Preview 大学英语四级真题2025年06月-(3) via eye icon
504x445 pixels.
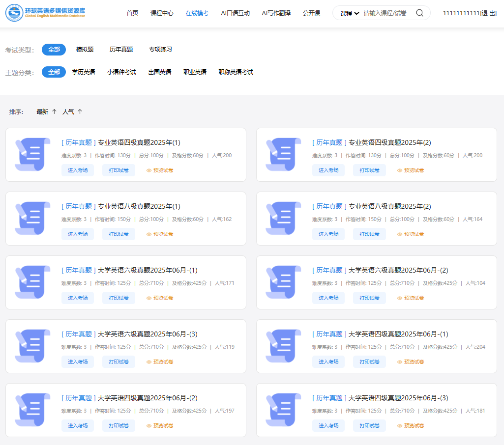[400, 426]
